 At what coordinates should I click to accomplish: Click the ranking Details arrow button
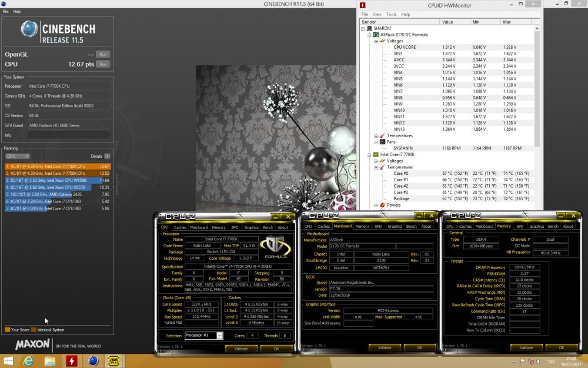[107, 156]
